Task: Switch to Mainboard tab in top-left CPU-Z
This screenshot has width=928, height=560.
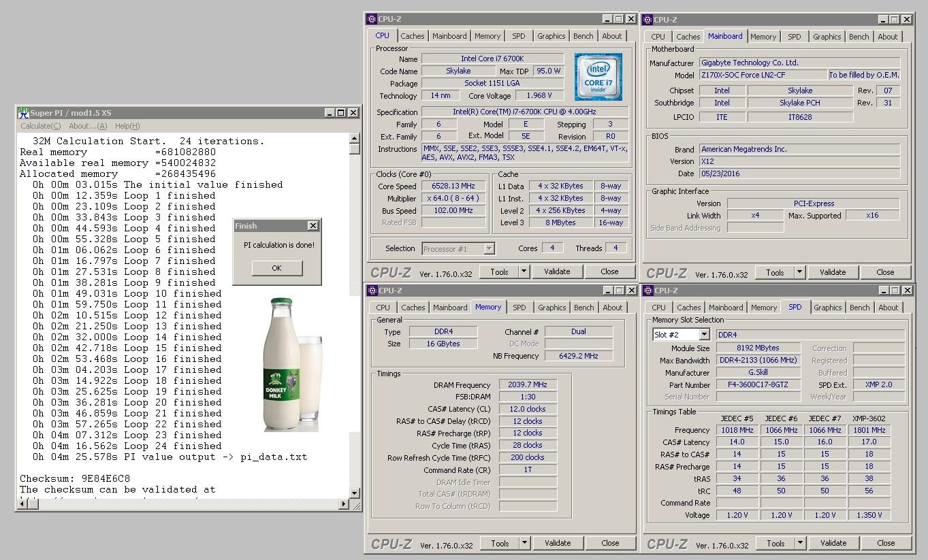Action: 449,36
